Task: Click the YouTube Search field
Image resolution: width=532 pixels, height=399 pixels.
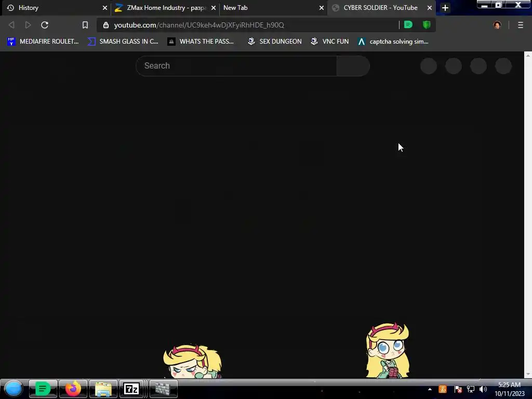Action: tap(236, 66)
